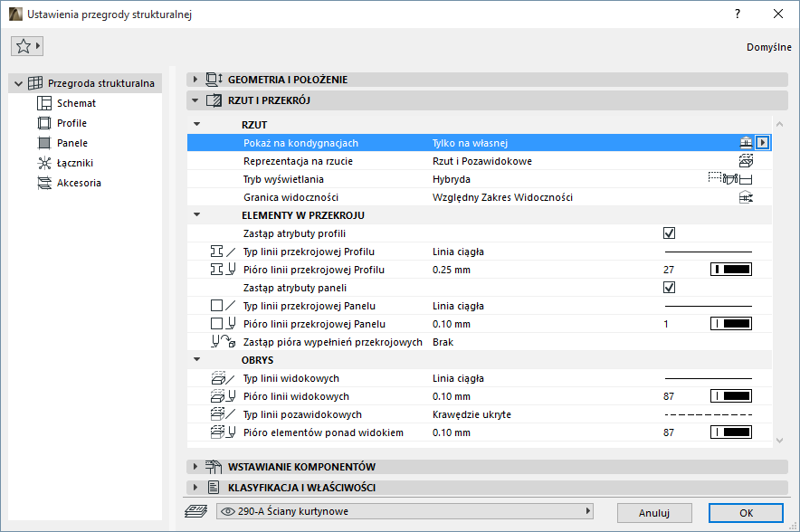Select Łączniki in the left tree
Viewport: 800px width, 532px height.
tap(74, 163)
